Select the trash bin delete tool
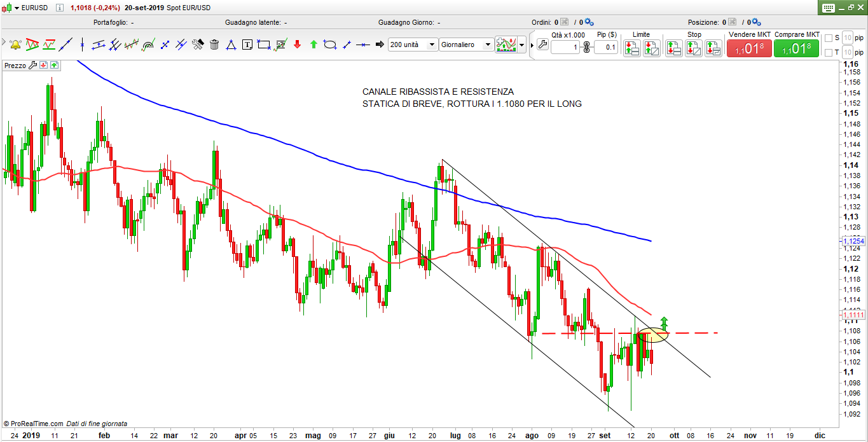 (214, 45)
